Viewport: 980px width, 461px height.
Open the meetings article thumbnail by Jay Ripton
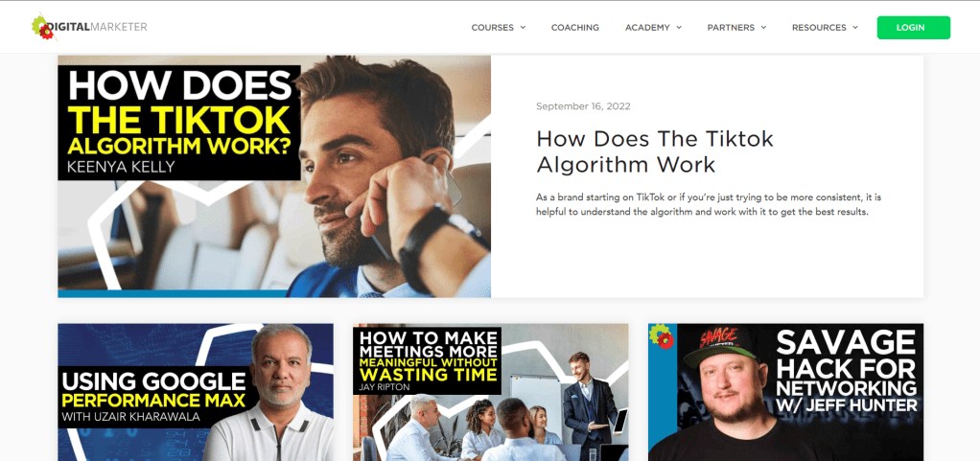click(x=491, y=392)
